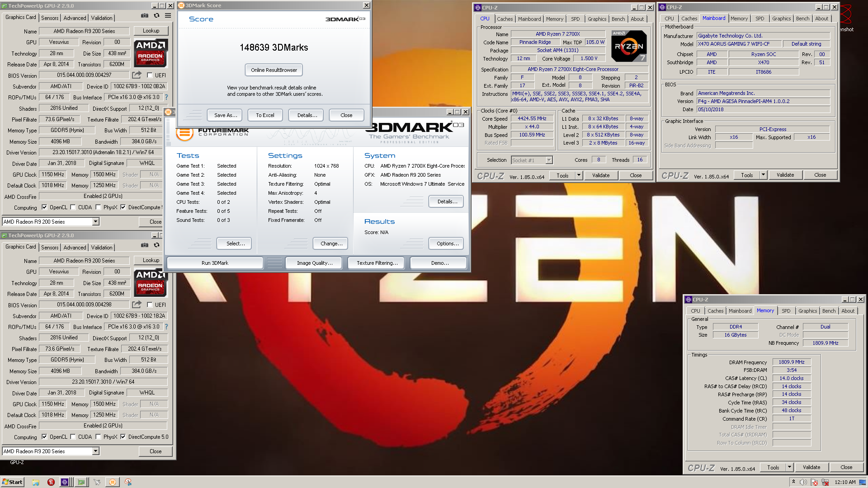
Task: Click the AMD Radeon logo in upper GPU-Z window
Action: pos(151,53)
